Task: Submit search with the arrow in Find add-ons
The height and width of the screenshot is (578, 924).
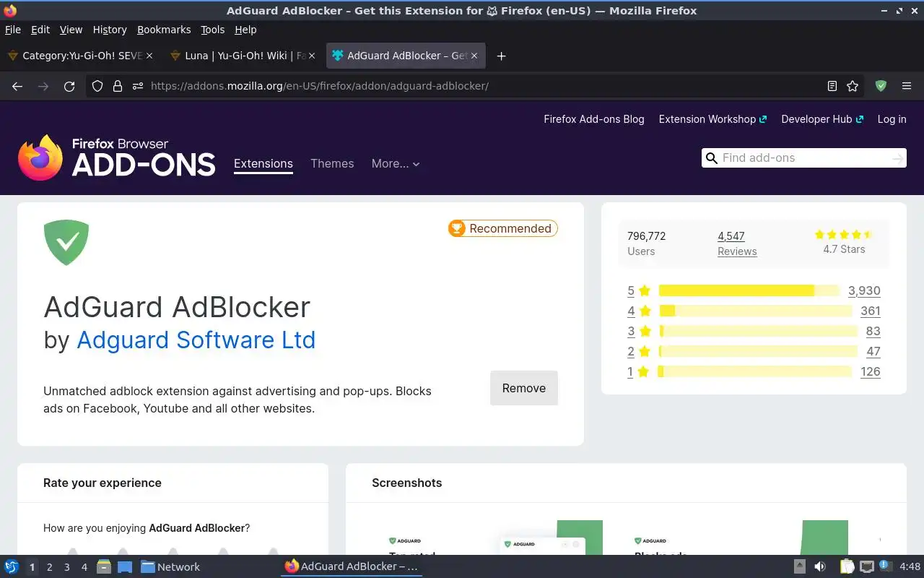Action: 897,158
